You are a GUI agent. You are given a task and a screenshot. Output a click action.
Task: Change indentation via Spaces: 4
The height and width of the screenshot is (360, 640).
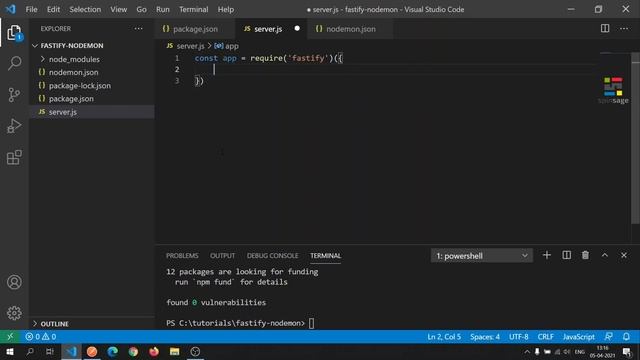point(485,337)
